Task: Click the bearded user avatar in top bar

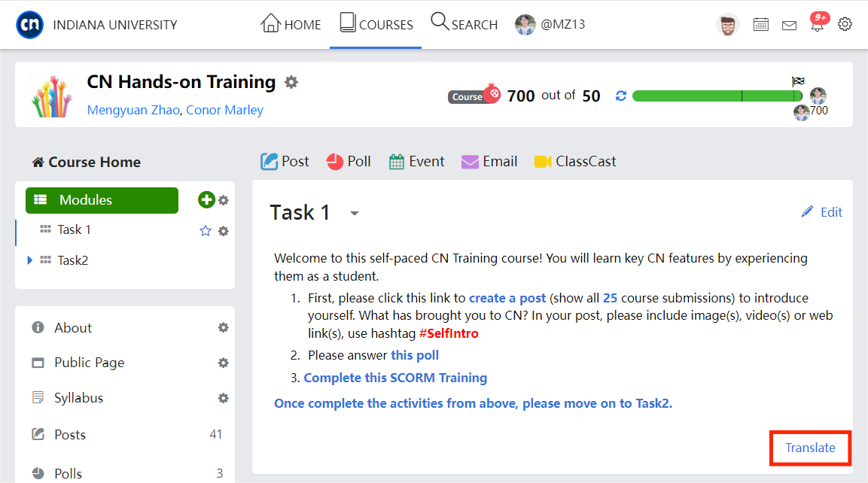Action: pyautogui.click(x=728, y=25)
